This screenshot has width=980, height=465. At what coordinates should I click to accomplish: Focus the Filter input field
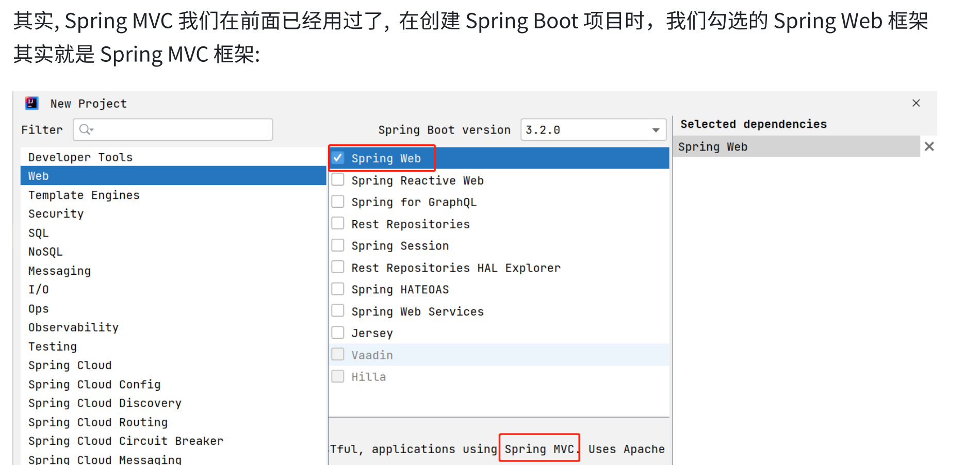tap(173, 129)
